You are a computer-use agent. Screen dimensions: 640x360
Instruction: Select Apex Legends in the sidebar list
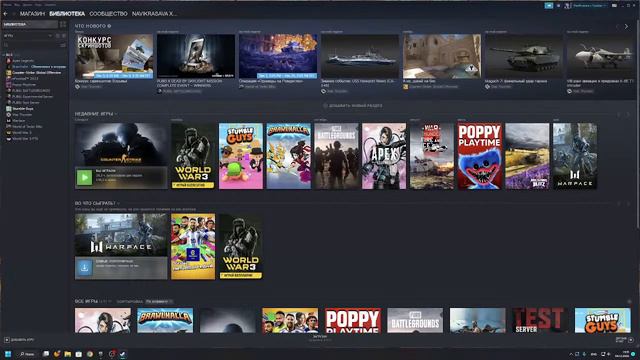point(23,60)
